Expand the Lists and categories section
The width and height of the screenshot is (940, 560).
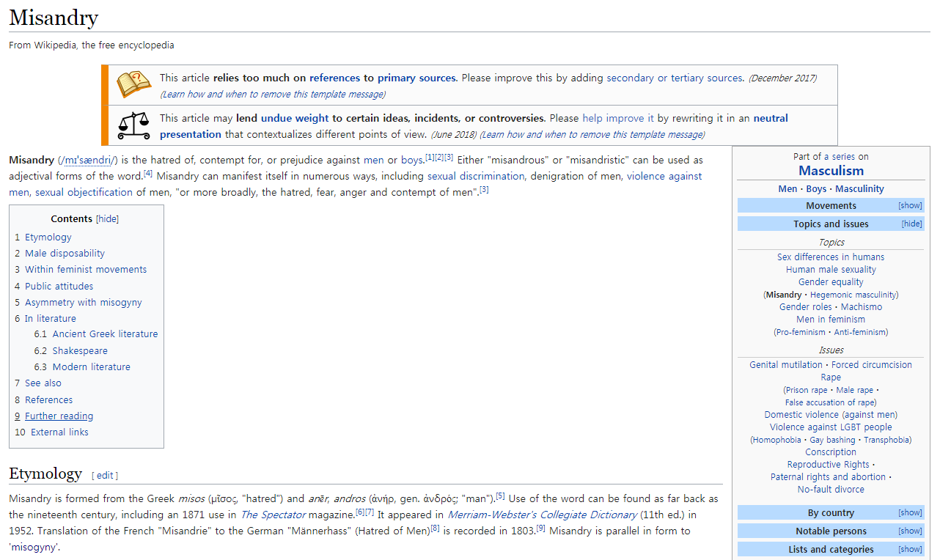910,550
